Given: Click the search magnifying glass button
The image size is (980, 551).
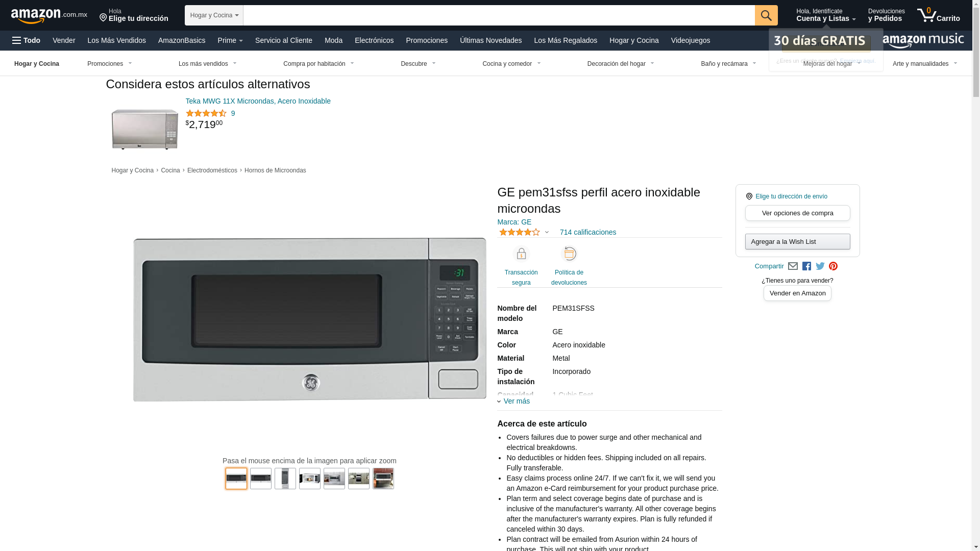Looking at the screenshot, I should [766, 15].
